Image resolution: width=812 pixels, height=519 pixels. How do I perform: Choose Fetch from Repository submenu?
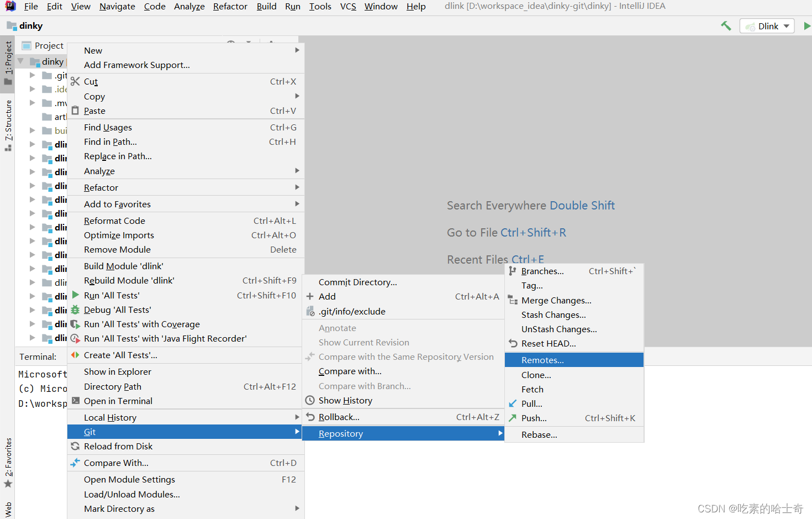(x=574, y=389)
